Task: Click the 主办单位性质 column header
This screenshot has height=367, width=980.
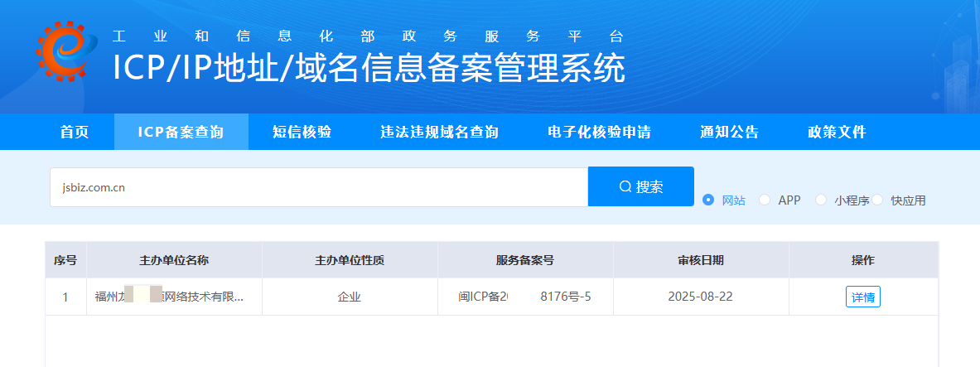Action: pyautogui.click(x=350, y=260)
